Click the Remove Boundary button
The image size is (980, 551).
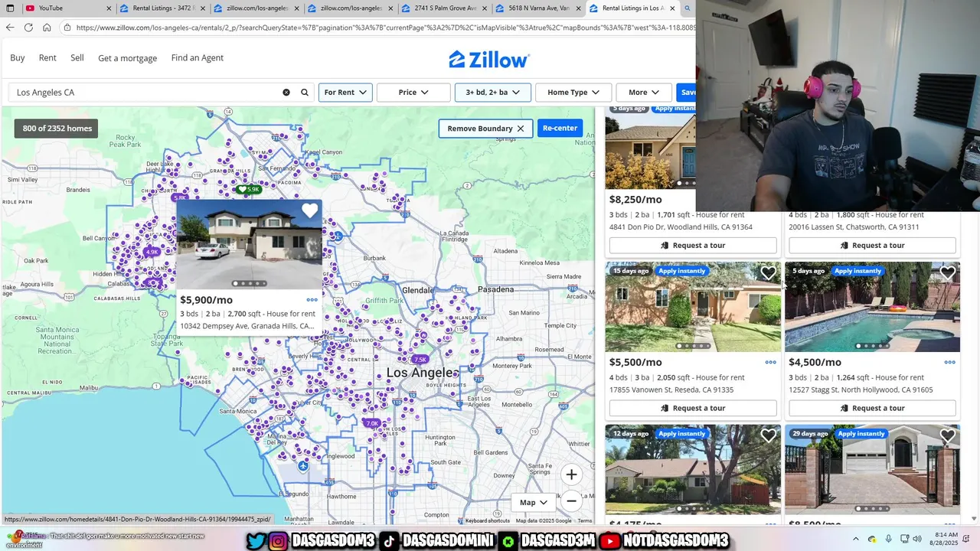(485, 129)
